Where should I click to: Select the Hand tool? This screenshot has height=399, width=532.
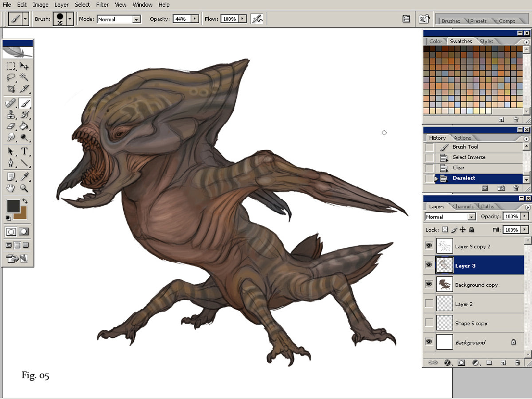point(11,189)
